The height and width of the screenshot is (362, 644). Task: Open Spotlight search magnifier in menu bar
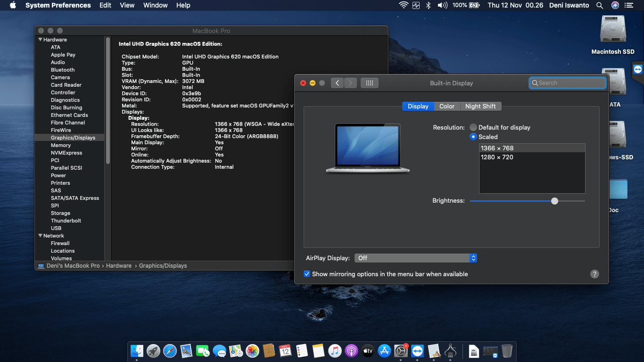click(x=600, y=5)
